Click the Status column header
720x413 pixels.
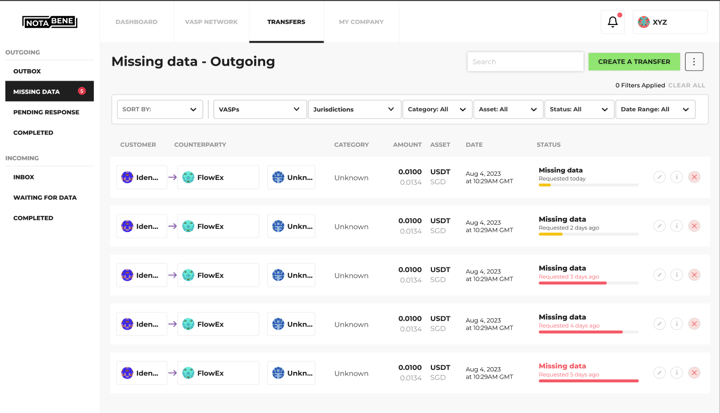(548, 144)
